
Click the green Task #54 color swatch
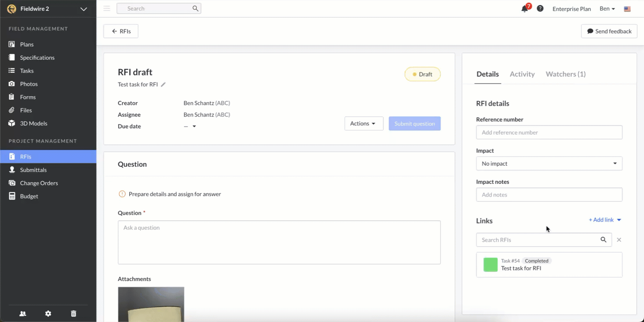[490, 265]
